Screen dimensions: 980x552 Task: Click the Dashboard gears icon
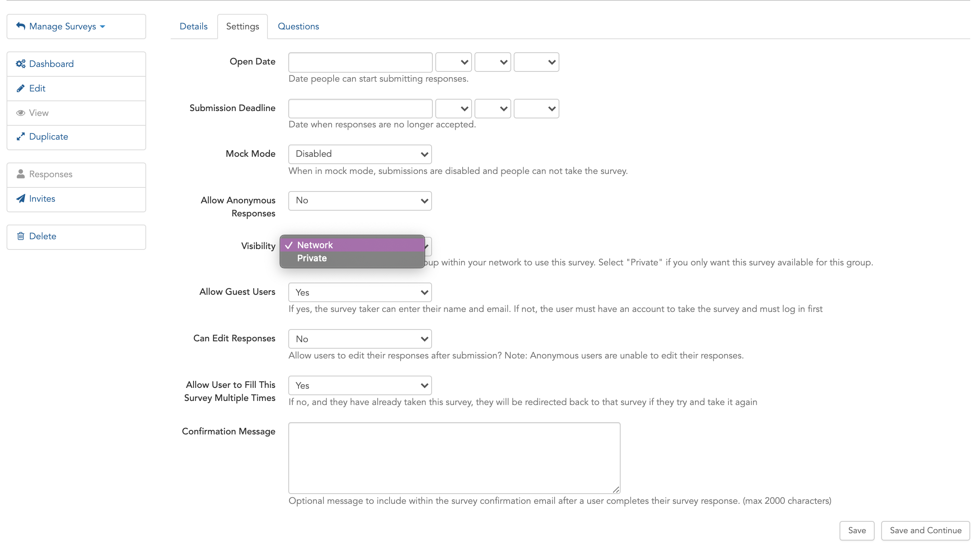pos(21,64)
